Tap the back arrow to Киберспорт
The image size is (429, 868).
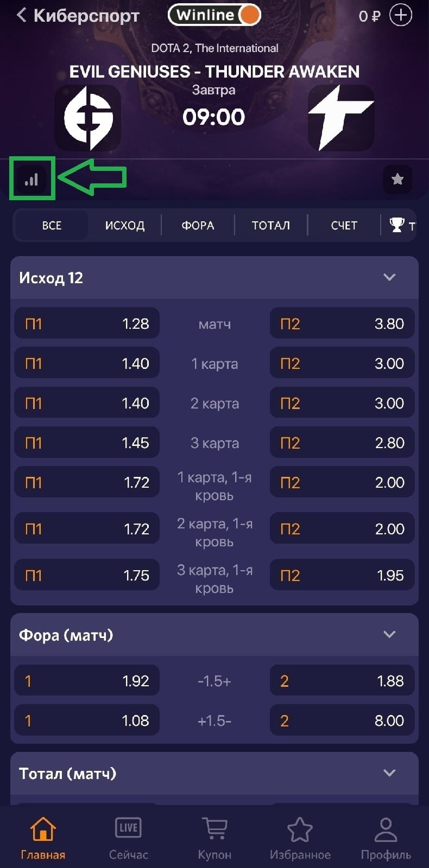(x=22, y=15)
